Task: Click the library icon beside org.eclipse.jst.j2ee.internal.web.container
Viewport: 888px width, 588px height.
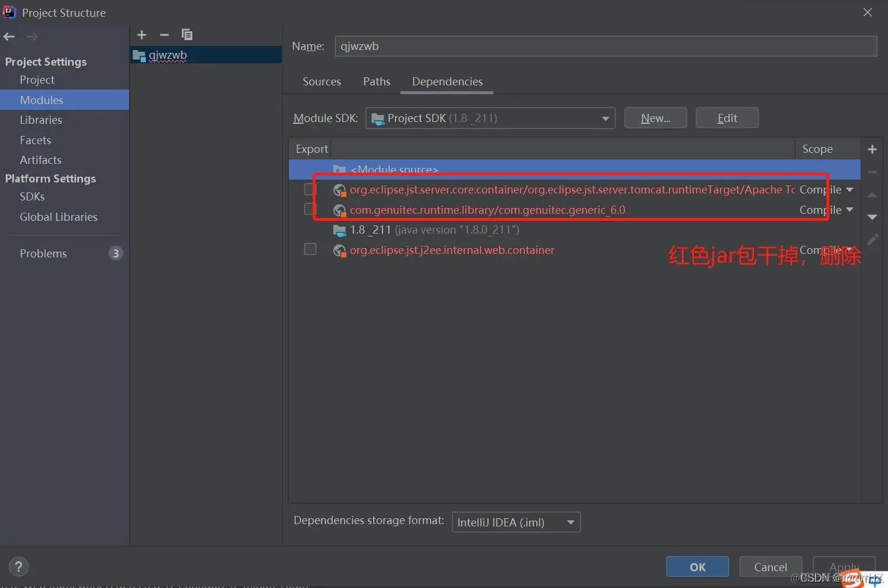Action: click(x=339, y=250)
